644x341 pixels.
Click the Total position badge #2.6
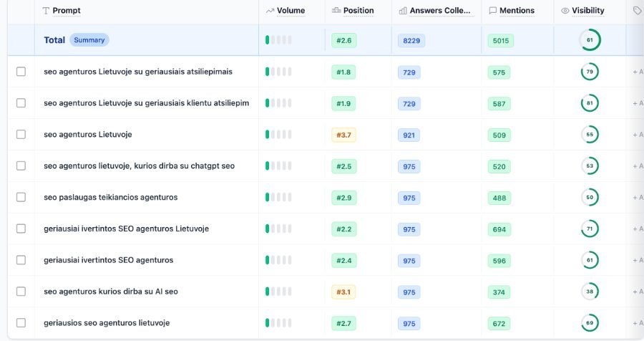pyautogui.click(x=344, y=40)
